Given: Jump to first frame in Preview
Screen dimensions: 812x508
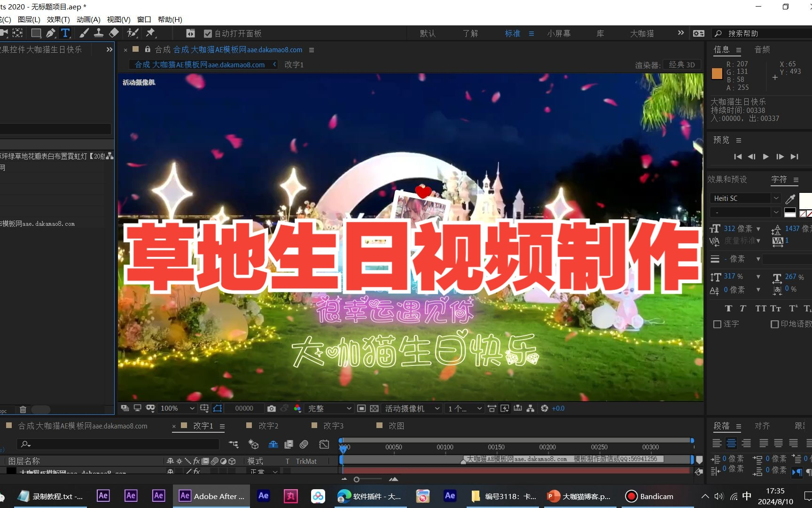Looking at the screenshot, I should (x=738, y=157).
